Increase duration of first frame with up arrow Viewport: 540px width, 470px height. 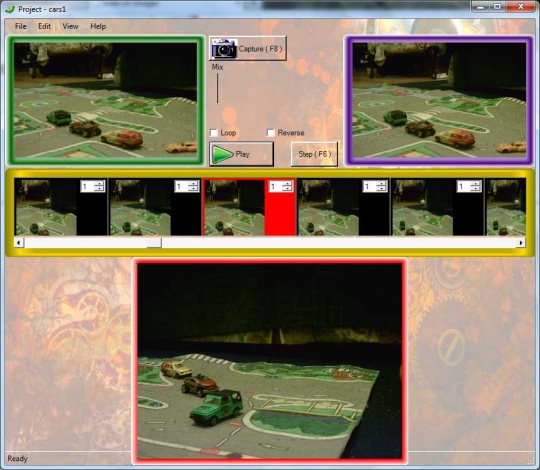100,184
